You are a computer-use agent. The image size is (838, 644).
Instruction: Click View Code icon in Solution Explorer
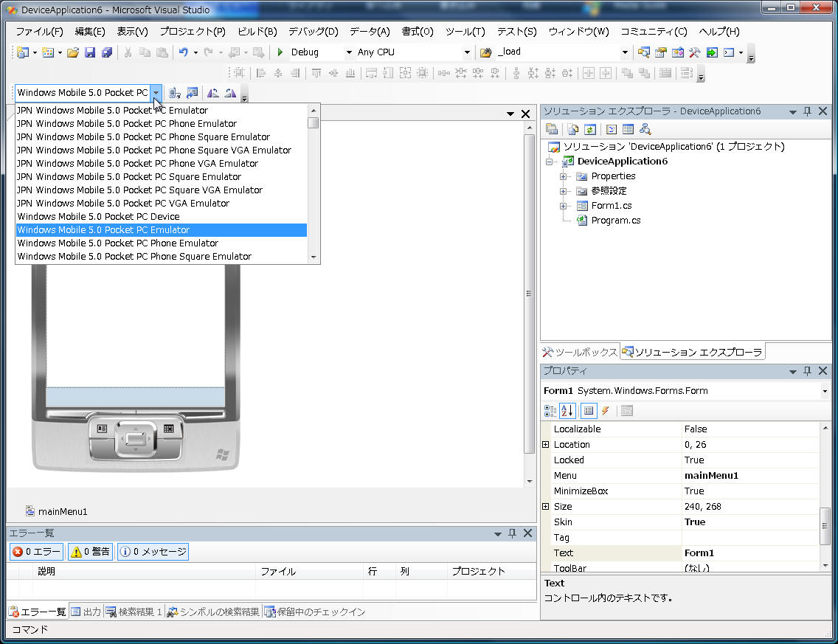[x=612, y=129]
